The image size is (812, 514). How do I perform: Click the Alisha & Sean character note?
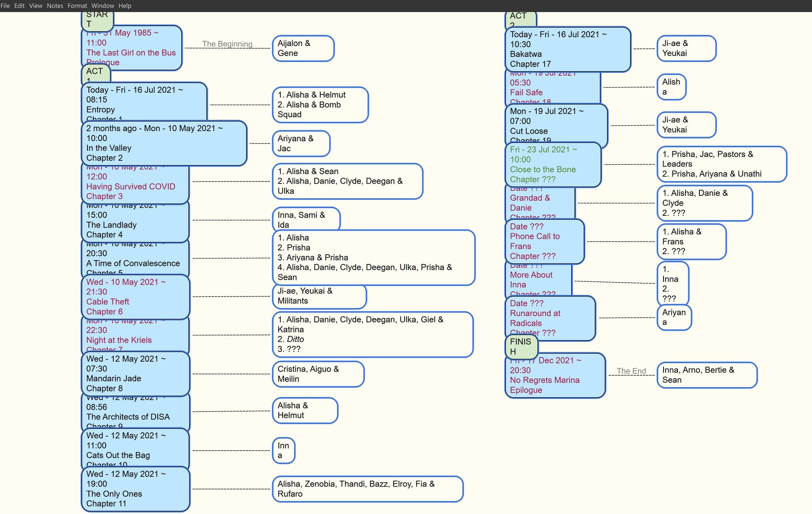click(348, 181)
